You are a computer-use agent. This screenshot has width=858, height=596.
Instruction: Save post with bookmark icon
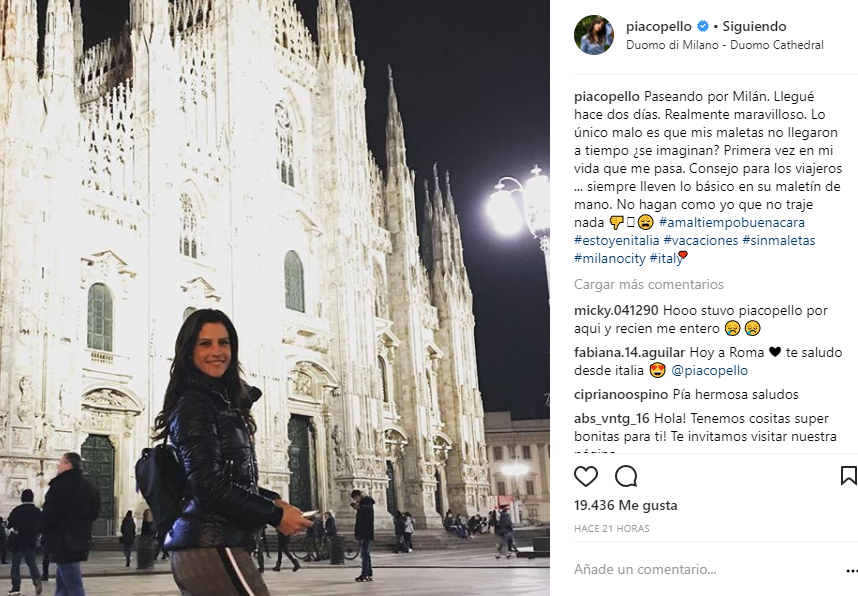pos(848,476)
